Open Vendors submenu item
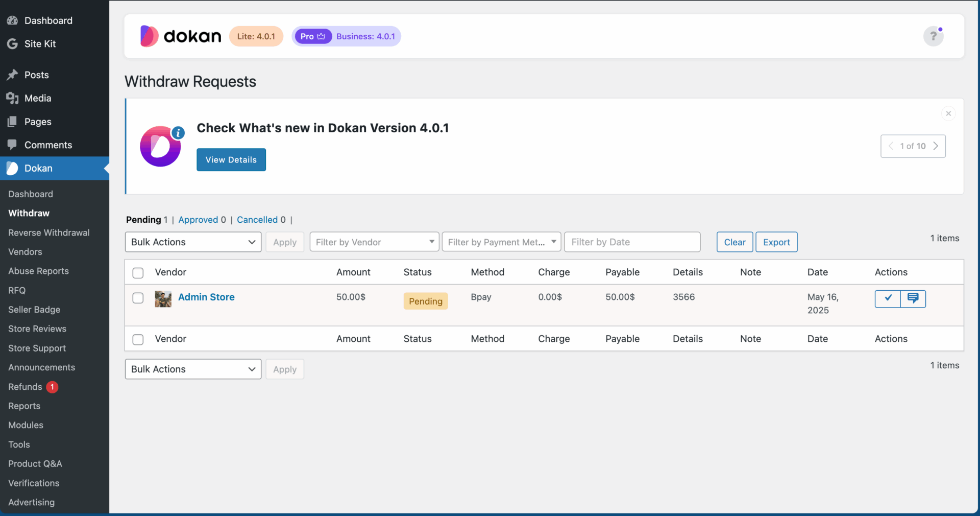The width and height of the screenshot is (980, 516). [25, 252]
